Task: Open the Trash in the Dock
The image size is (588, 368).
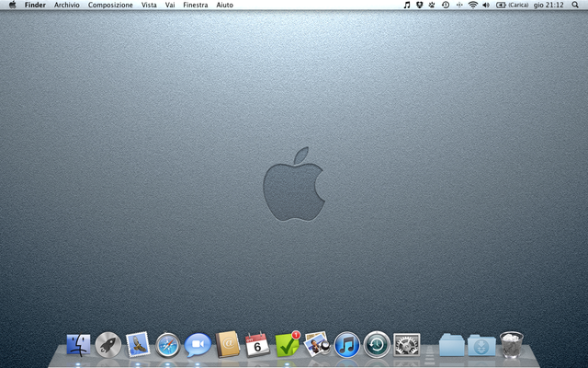Action: (x=512, y=344)
